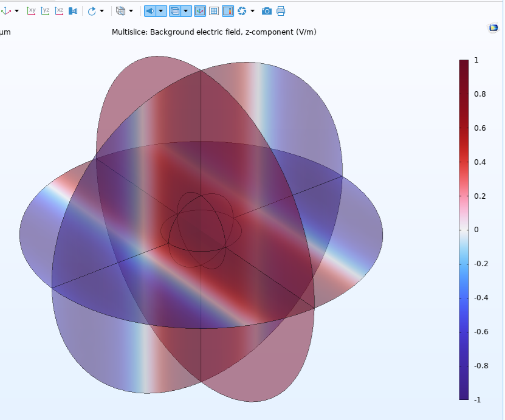Switch to the XY plane view
The height and width of the screenshot is (420, 505).
pyautogui.click(x=31, y=11)
